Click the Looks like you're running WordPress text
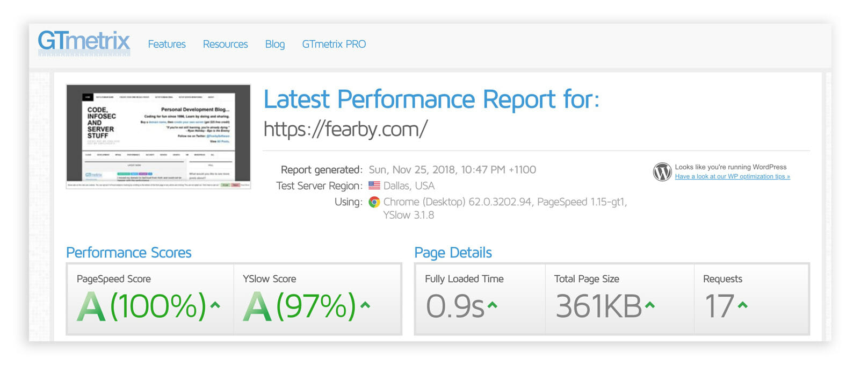This screenshot has width=868, height=379. [730, 167]
